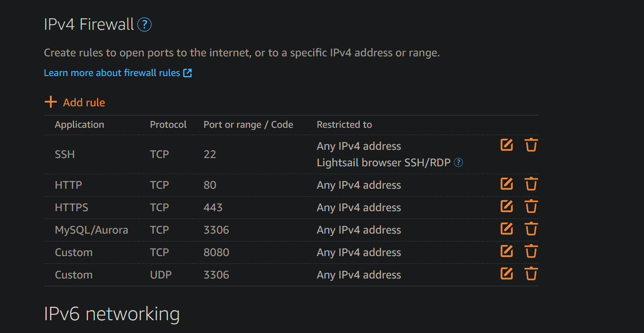Open the IPv4 Firewall help tooltip
This screenshot has width=644, height=333.
click(x=144, y=25)
